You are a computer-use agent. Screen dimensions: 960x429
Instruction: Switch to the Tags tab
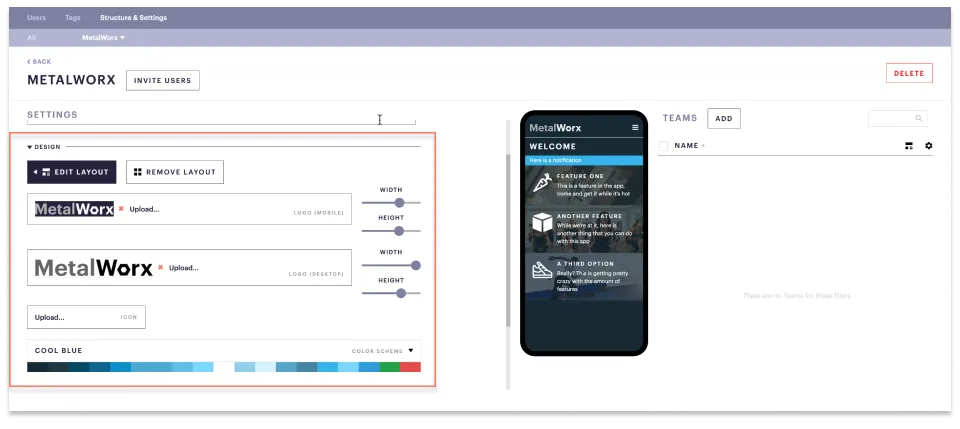(73, 18)
